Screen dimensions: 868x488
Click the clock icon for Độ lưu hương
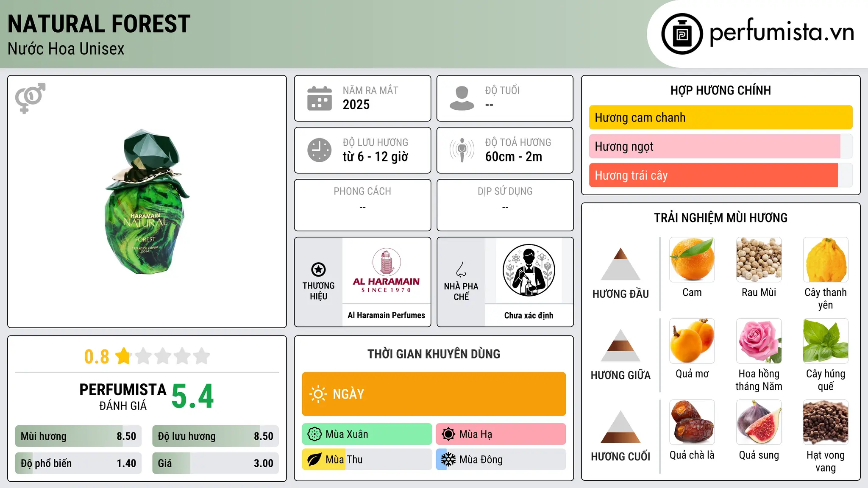320,150
